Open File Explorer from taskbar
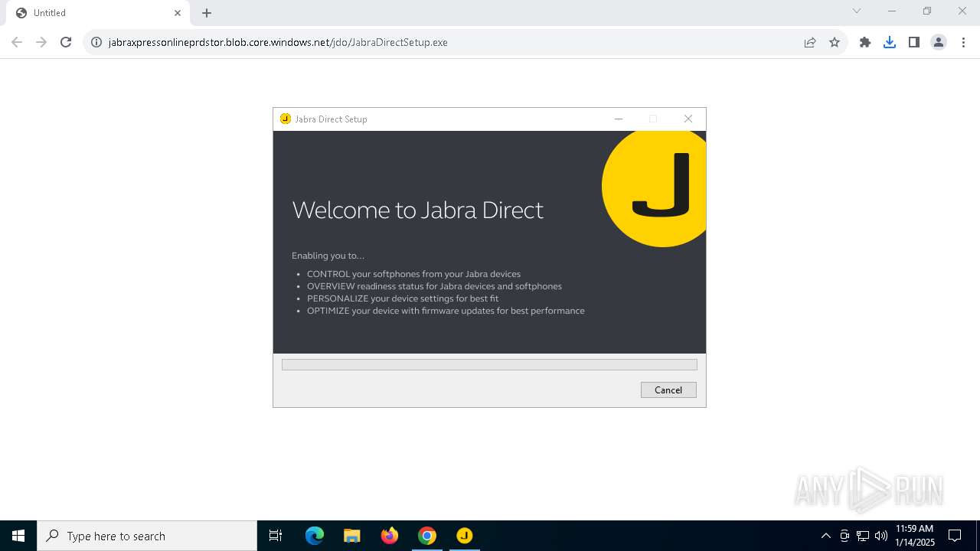980x551 pixels. [352, 536]
